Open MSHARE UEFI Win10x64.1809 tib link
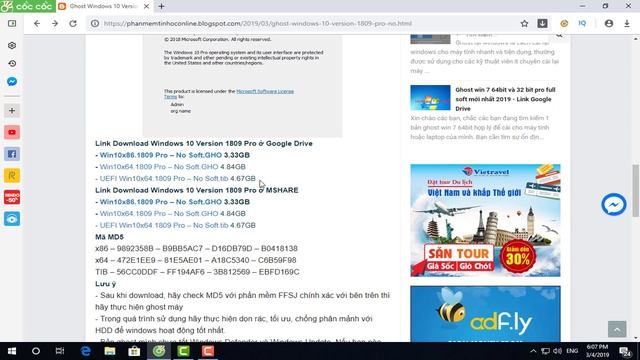The image size is (640, 360). coord(164,225)
